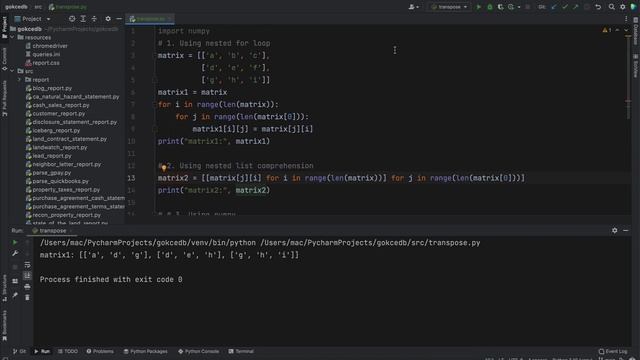
Task: Open the Project view dropdown
Action: tap(32, 19)
